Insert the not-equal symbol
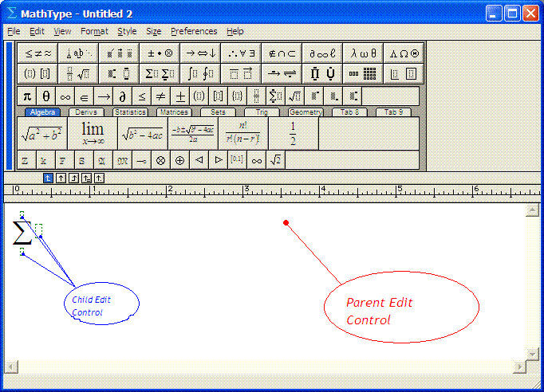Image resolution: width=544 pixels, height=392 pixels. click(160, 96)
